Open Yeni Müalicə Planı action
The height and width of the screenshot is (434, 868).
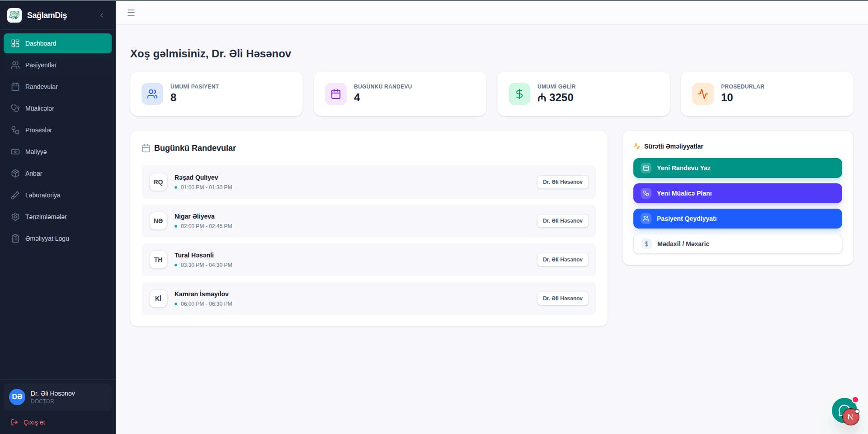(737, 193)
